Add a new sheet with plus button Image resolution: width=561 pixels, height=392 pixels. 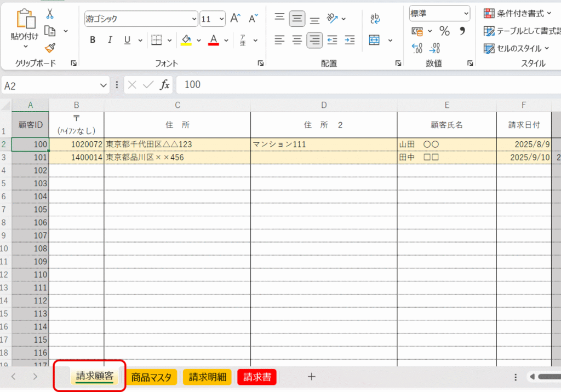click(311, 377)
